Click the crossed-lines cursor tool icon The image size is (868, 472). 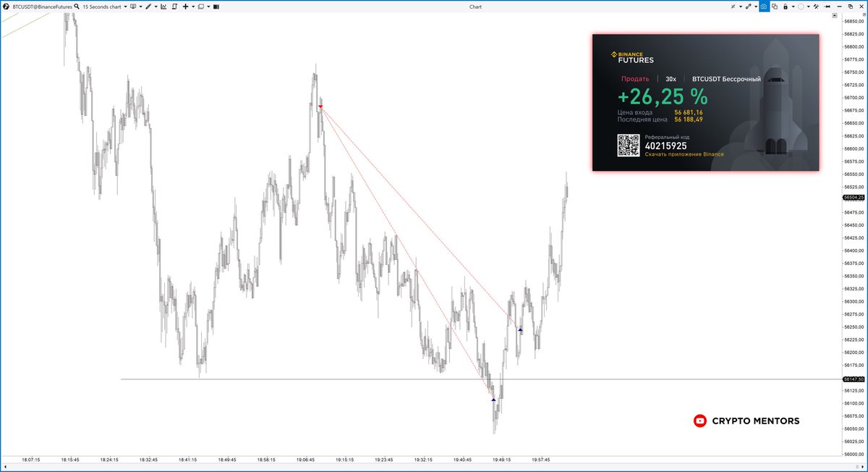pyautogui.click(x=733, y=7)
